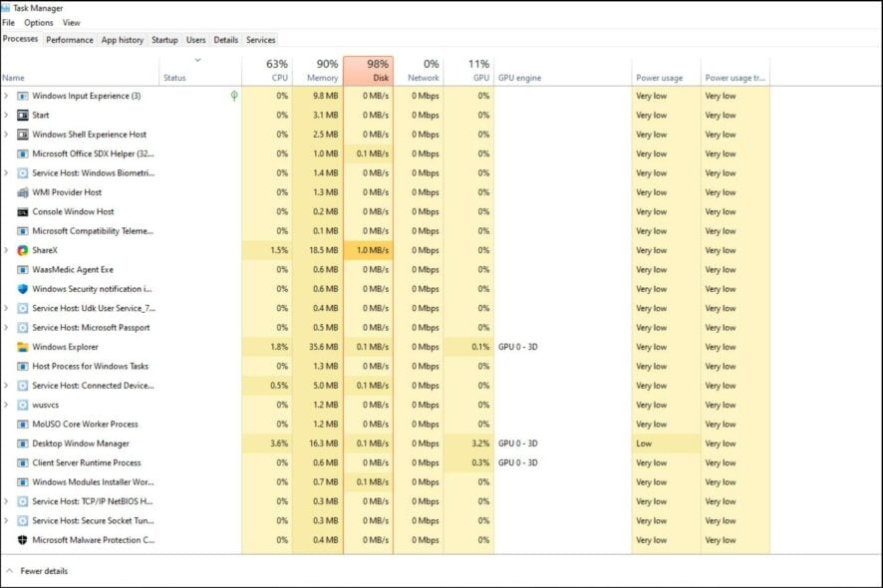Viewport: 883px width, 588px height.
Task: Click the Start process icon
Action: (x=23, y=116)
